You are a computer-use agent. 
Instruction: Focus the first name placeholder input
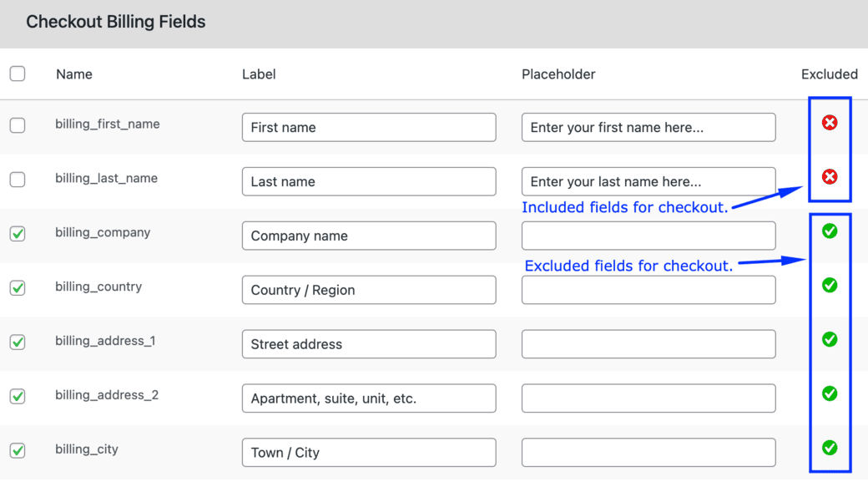click(648, 128)
